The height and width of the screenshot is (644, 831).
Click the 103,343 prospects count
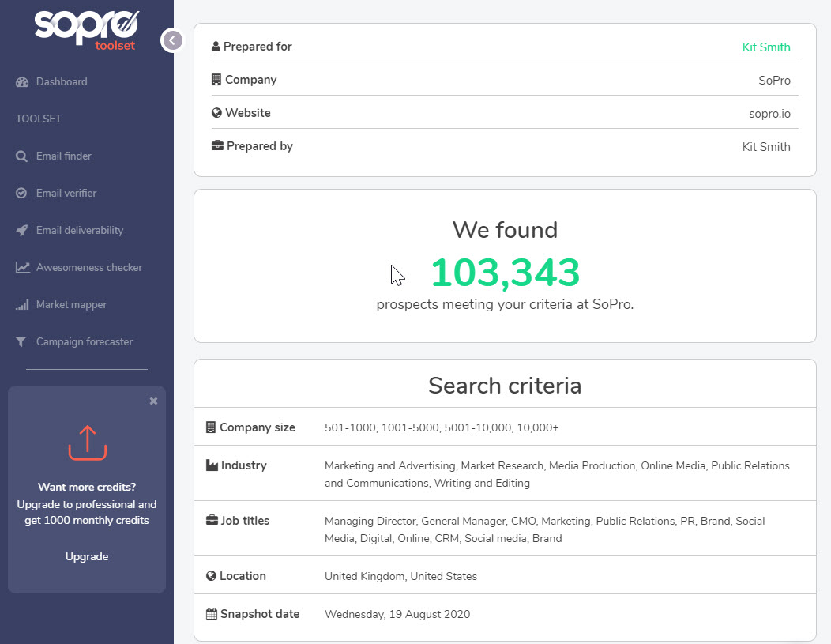pos(505,273)
